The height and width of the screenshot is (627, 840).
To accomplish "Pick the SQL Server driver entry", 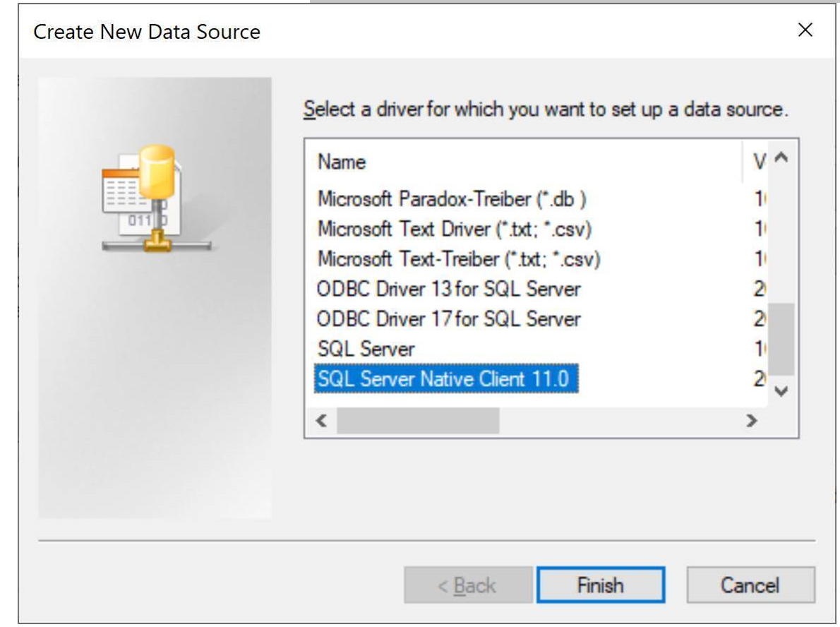I will pyautogui.click(x=366, y=350).
